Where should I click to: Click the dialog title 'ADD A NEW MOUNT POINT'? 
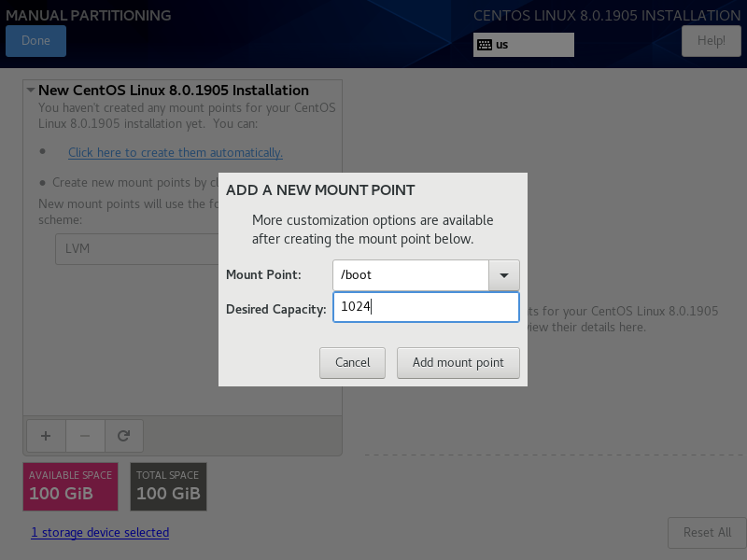coord(320,190)
